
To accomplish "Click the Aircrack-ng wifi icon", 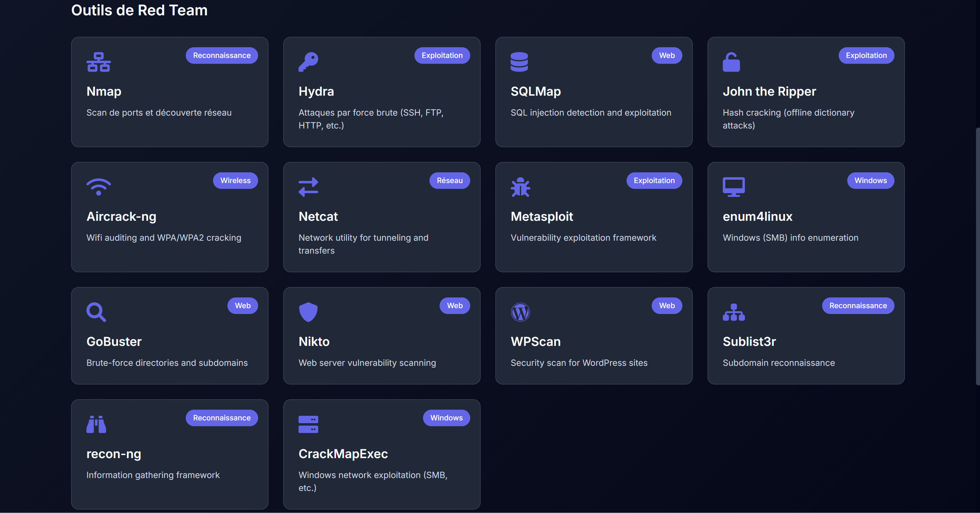I will pyautogui.click(x=98, y=187).
